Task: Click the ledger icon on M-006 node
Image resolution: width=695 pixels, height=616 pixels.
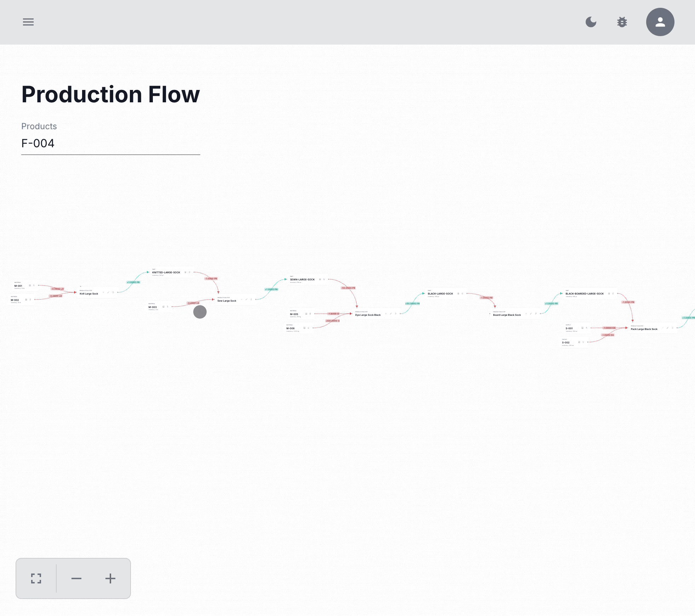Action: point(304,328)
